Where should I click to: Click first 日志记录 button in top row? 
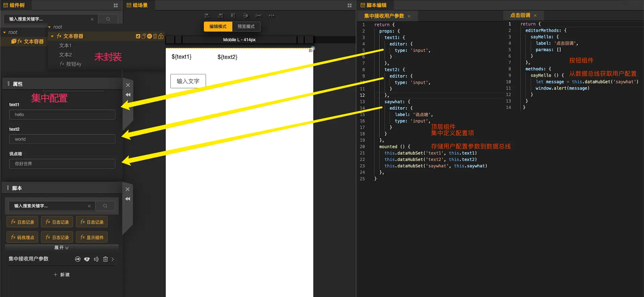coord(22,222)
